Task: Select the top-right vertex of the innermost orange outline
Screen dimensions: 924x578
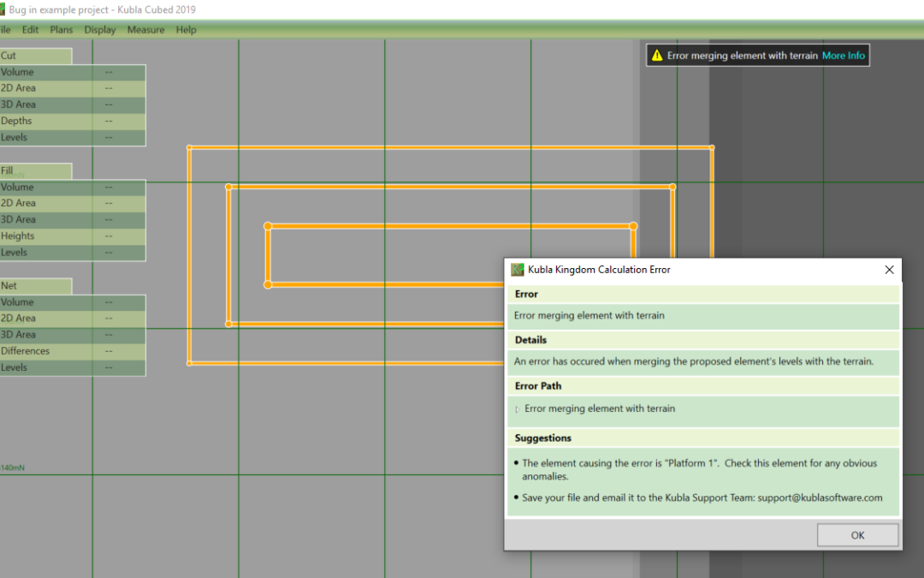Action: (x=633, y=226)
